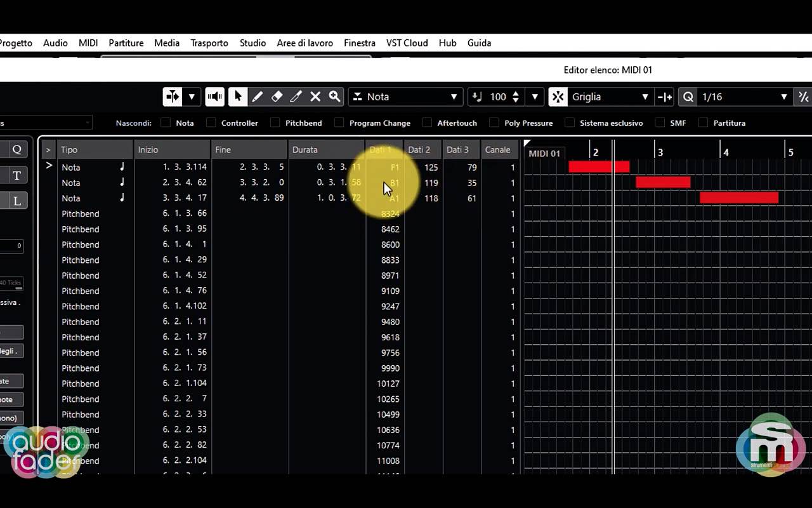Open the Nota insert event type dropdown

406,97
